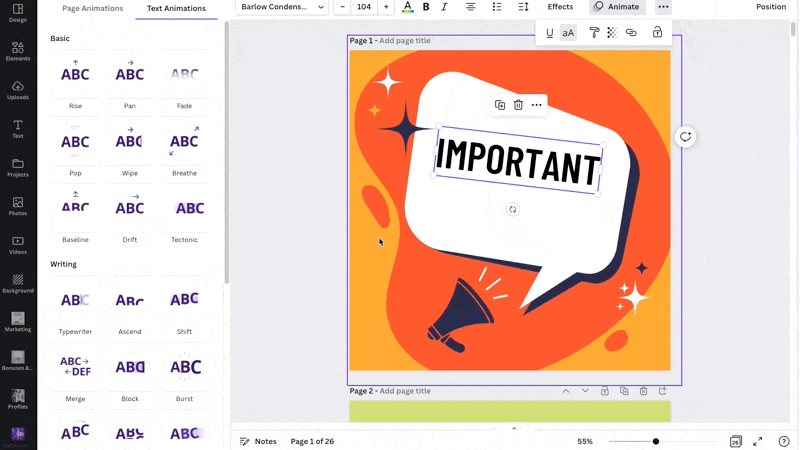Image resolution: width=800 pixels, height=450 pixels.
Task: Increase font size with plus button
Action: click(x=386, y=7)
